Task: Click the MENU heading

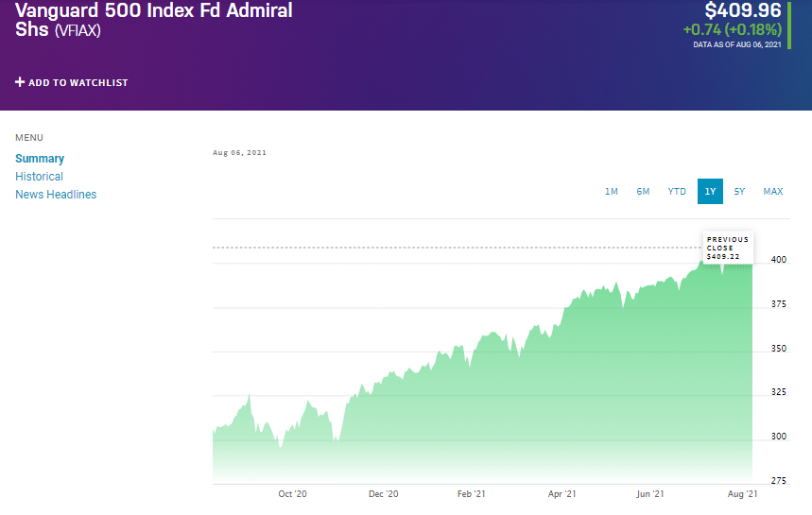Action: tap(29, 138)
